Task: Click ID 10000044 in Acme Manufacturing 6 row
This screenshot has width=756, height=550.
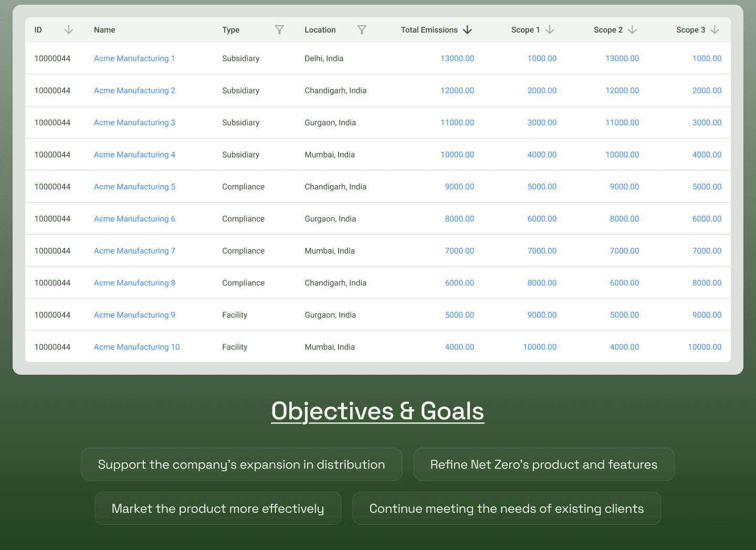Action: [x=52, y=218]
